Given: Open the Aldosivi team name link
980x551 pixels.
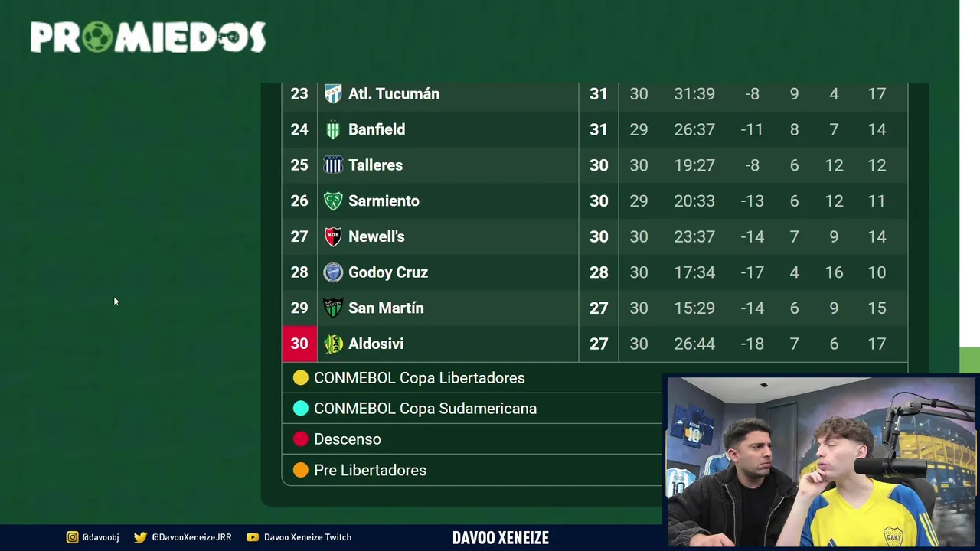Looking at the screenshot, I should [x=375, y=344].
